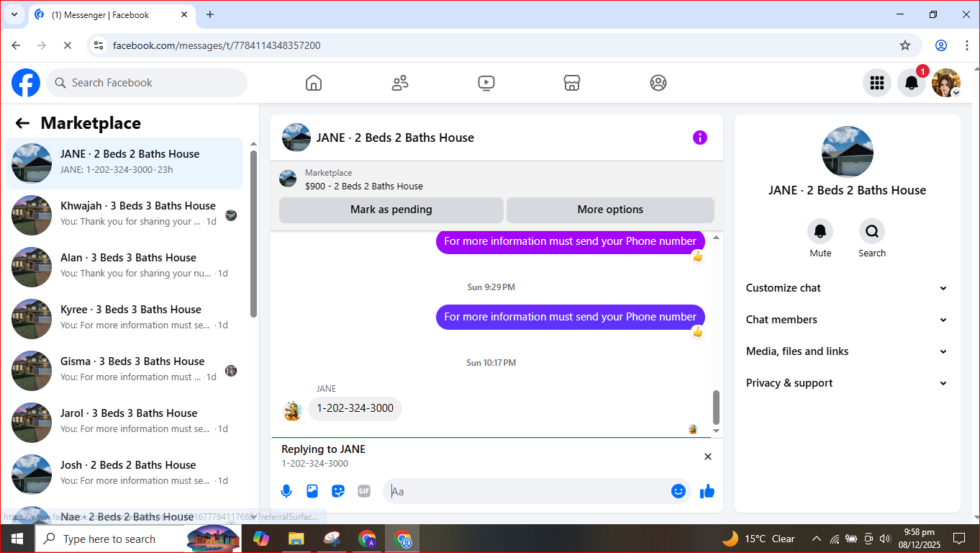Click the 1-202-324-3000 message bubble from JANE
980x553 pixels.
click(355, 408)
